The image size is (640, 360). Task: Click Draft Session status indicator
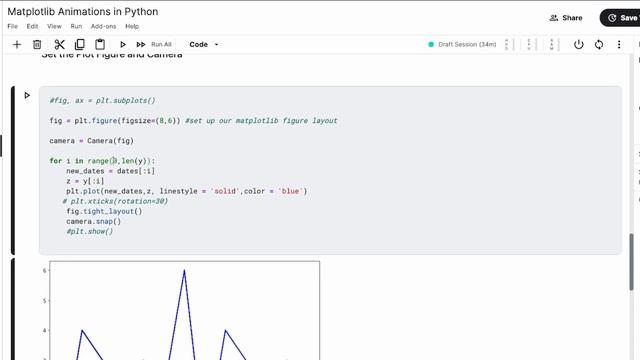pos(462,44)
